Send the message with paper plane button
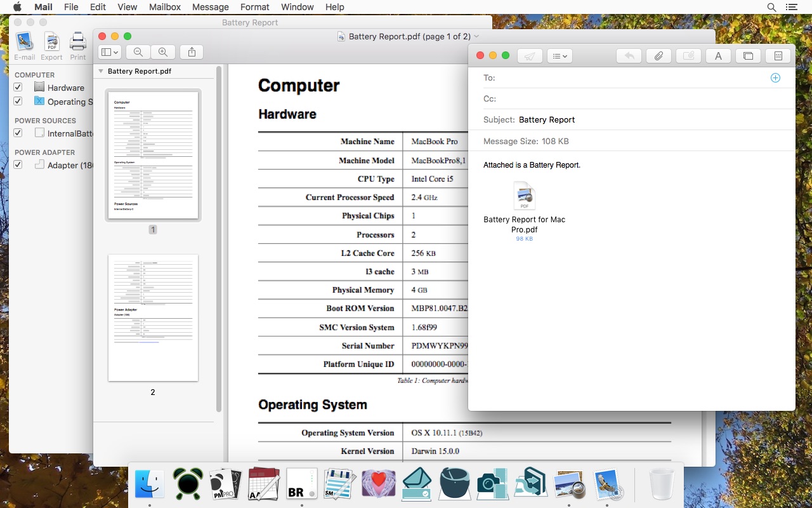 pos(530,56)
